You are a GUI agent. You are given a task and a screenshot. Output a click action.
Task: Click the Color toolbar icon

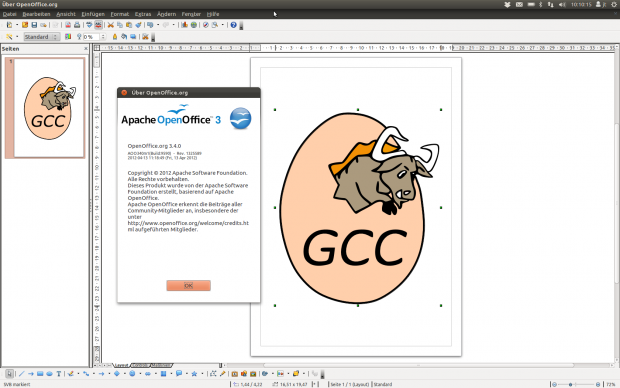[68, 37]
